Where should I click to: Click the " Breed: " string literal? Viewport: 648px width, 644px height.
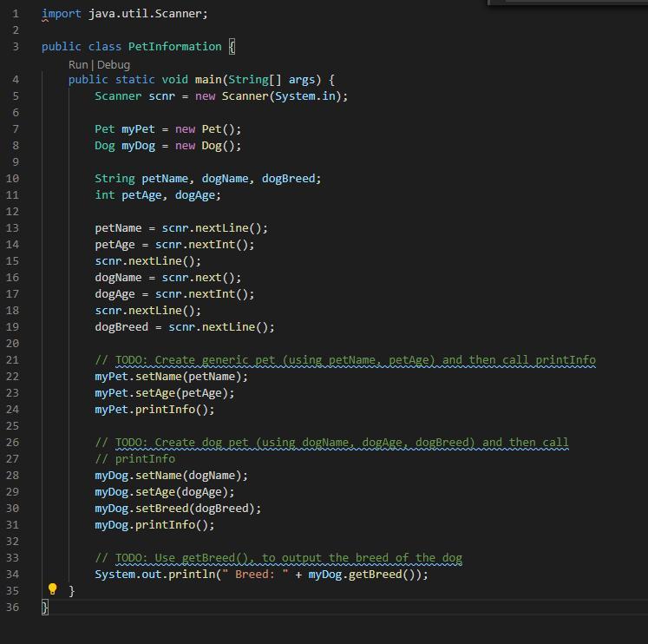pos(254,575)
